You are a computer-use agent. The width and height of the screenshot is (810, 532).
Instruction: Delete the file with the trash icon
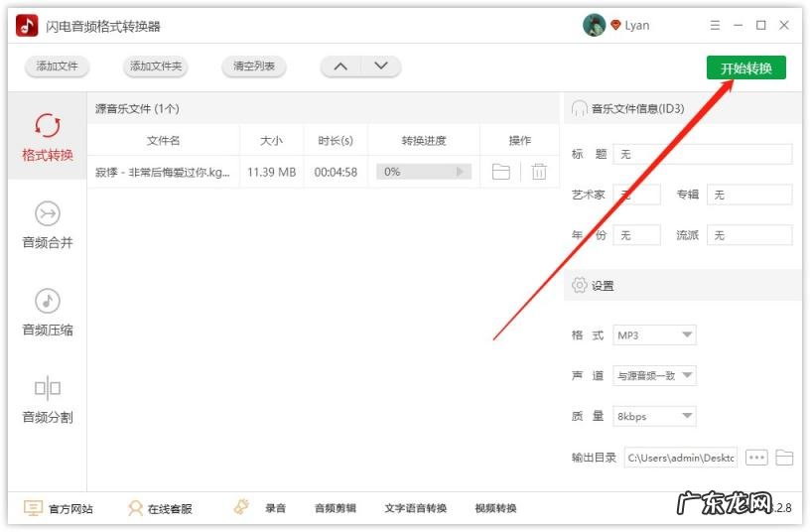pos(539,172)
